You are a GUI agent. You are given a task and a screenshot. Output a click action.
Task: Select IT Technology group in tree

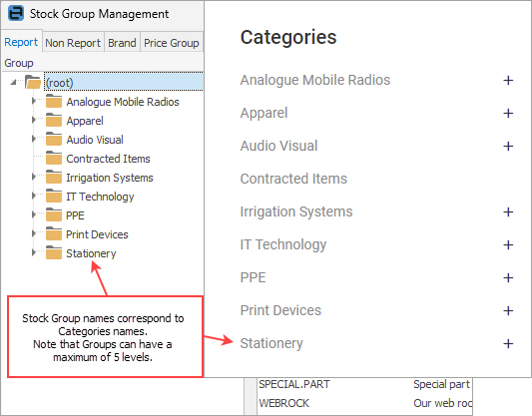coord(100,197)
